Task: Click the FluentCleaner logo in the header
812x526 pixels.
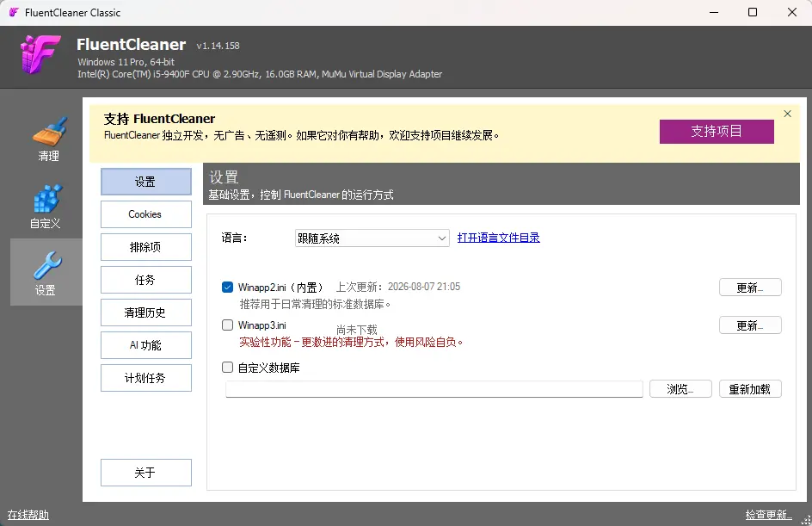Action: coord(40,54)
